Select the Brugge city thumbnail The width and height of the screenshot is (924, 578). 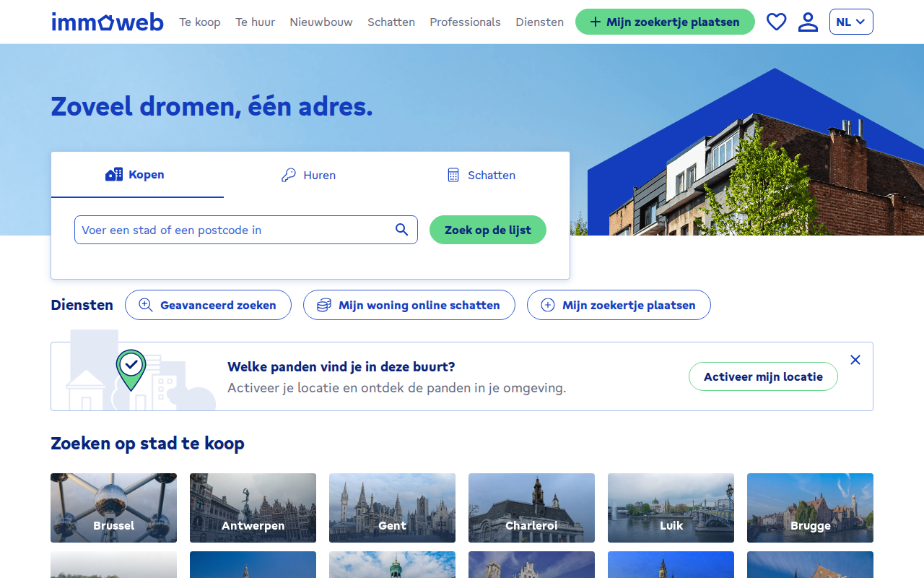point(810,508)
